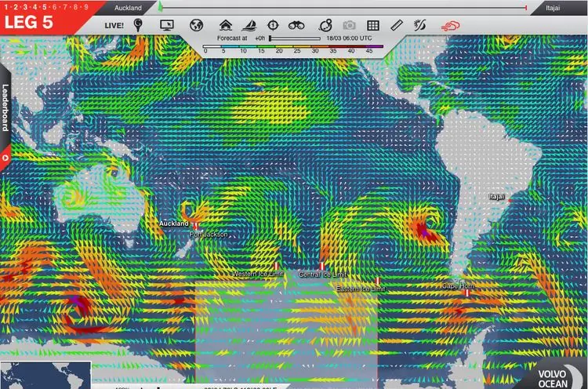Screen dimensions: 588x389
Task: Click the camera snapshot icon
Action: tap(349, 25)
